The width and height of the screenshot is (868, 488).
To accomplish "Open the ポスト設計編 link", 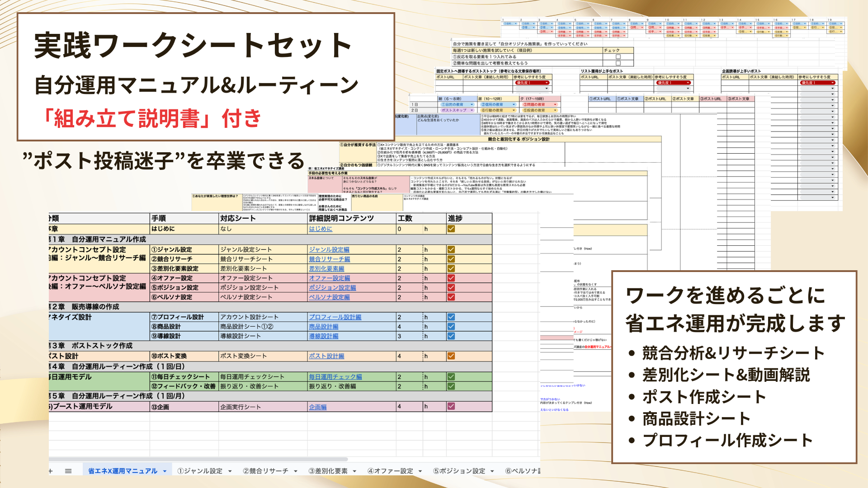I will coord(326,356).
